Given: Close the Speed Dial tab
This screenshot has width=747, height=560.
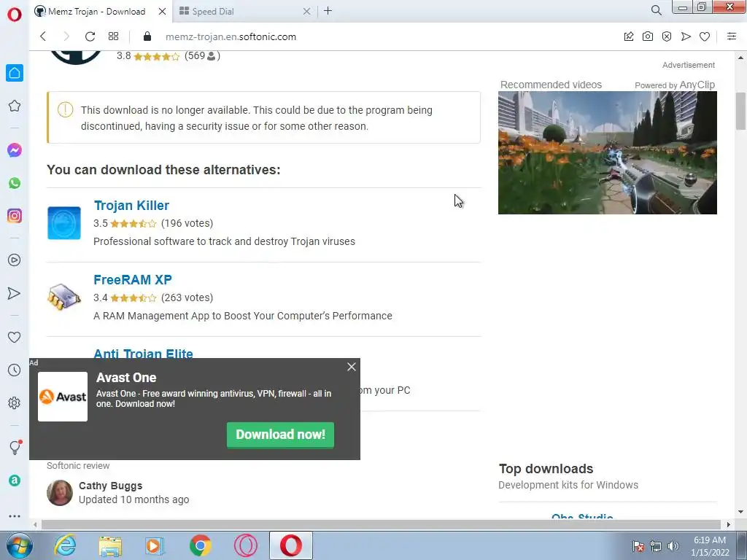Looking at the screenshot, I should pyautogui.click(x=307, y=12).
